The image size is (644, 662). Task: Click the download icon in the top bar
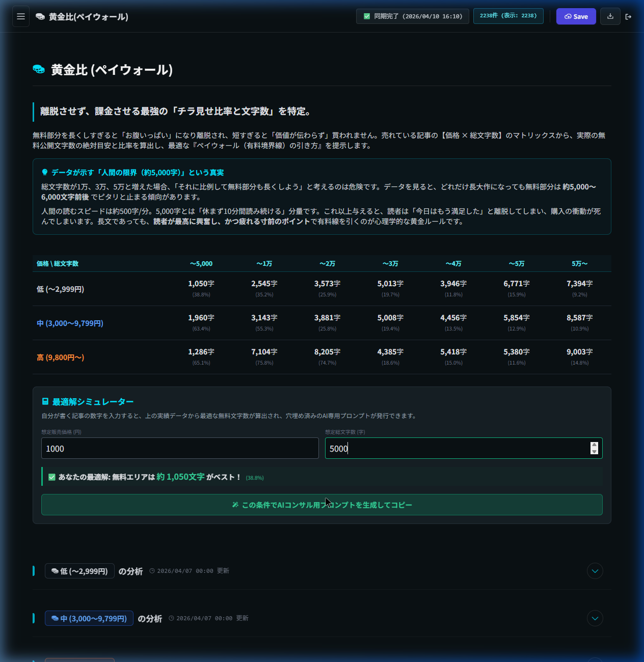[x=610, y=16]
